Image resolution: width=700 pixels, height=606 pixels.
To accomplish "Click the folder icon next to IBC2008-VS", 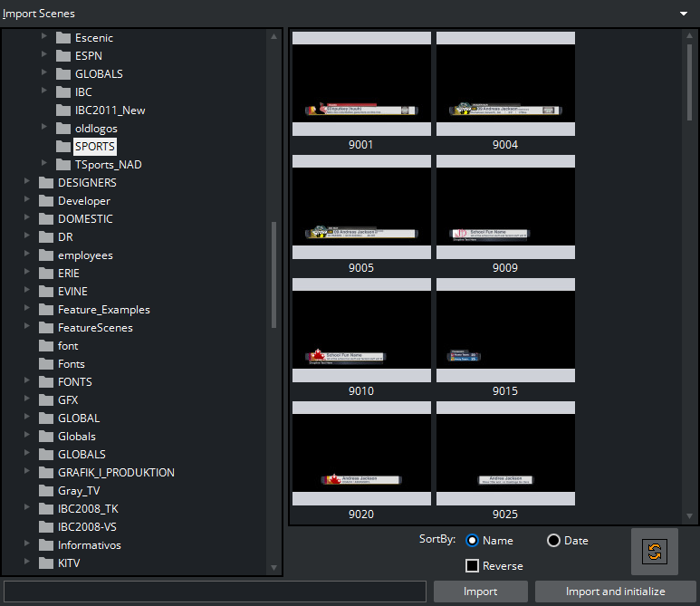I will click(x=46, y=527).
